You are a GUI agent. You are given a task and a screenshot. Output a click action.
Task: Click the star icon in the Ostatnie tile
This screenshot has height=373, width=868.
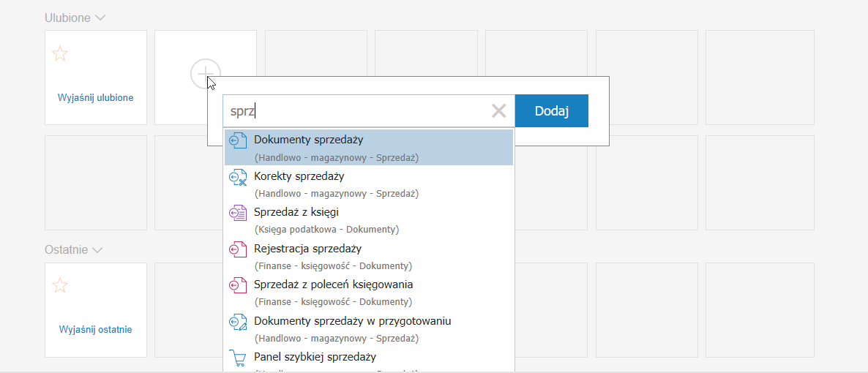click(x=60, y=285)
